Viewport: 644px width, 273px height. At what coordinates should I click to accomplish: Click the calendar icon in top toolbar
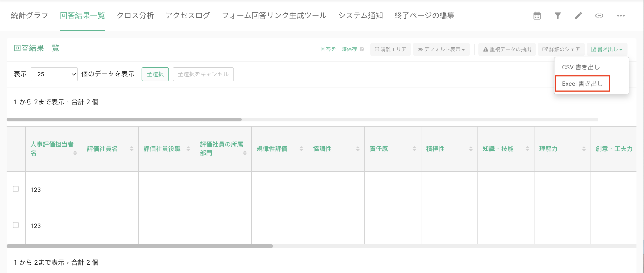[537, 16]
